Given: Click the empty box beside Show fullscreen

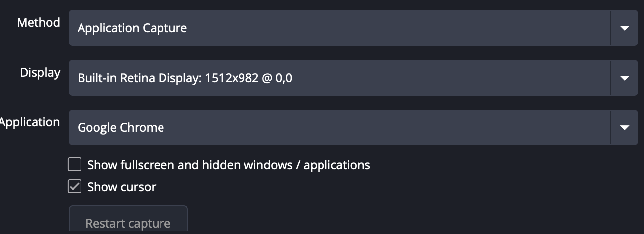Looking at the screenshot, I should [75, 164].
